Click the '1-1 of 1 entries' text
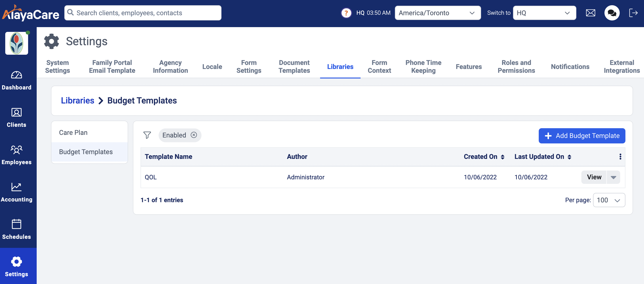644x284 pixels. coord(162,200)
